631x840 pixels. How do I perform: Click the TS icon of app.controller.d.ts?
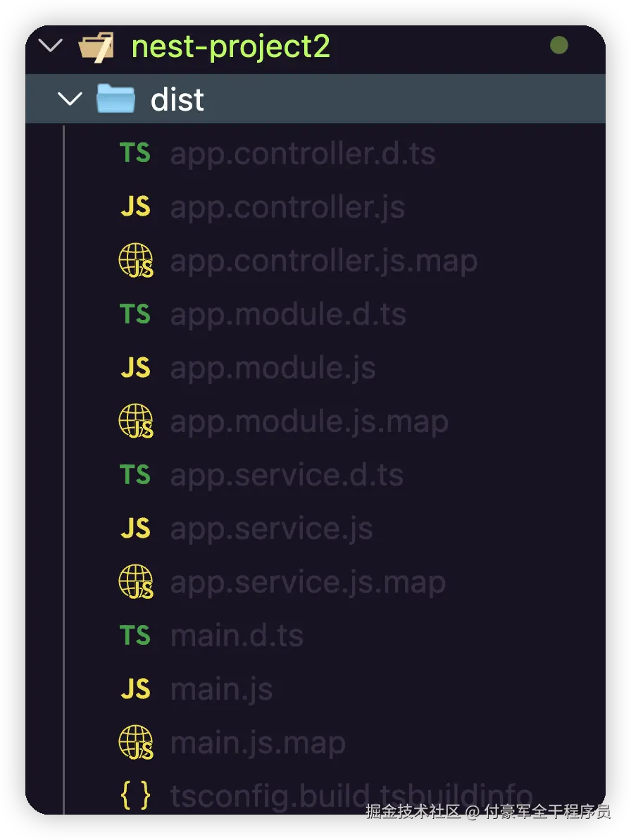click(135, 153)
